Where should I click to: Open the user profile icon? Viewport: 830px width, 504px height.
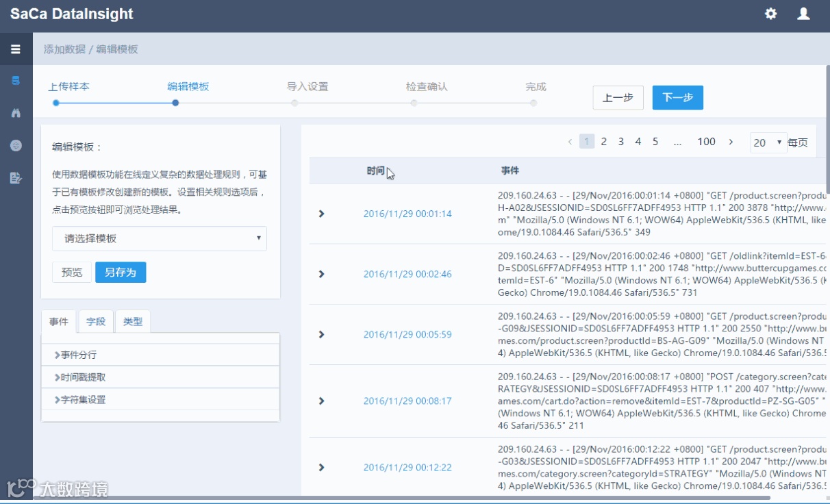804,14
